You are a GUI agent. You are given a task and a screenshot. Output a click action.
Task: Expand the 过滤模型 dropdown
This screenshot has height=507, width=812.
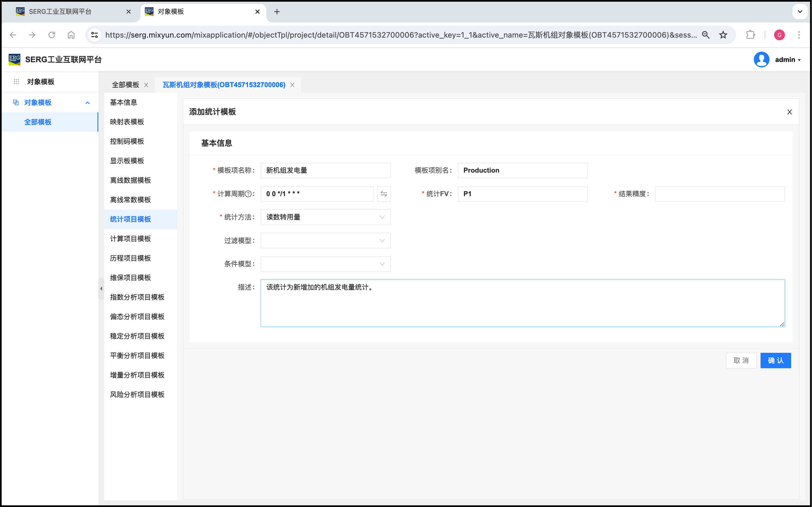click(325, 241)
